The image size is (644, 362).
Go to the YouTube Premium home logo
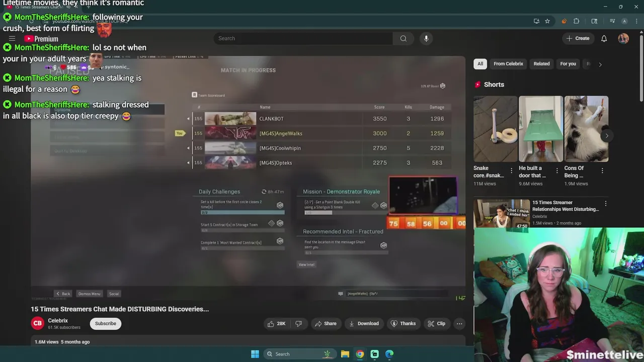(41, 39)
